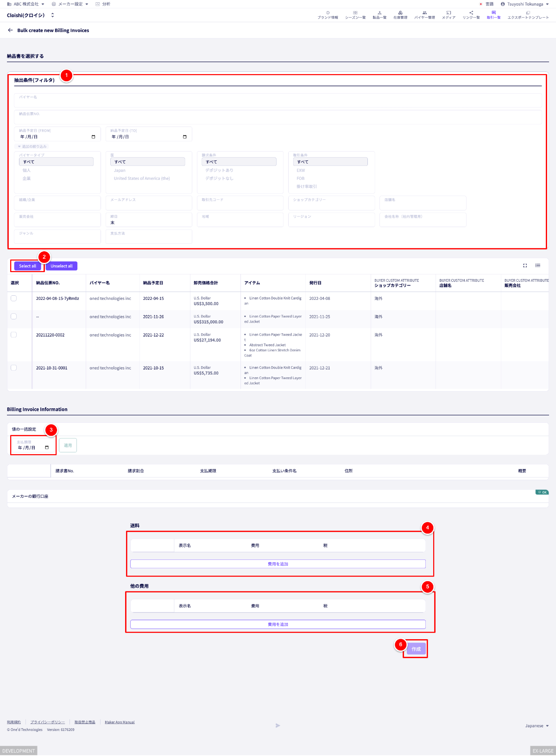
Task: Open 製品一覧 product list
Action: click(379, 15)
